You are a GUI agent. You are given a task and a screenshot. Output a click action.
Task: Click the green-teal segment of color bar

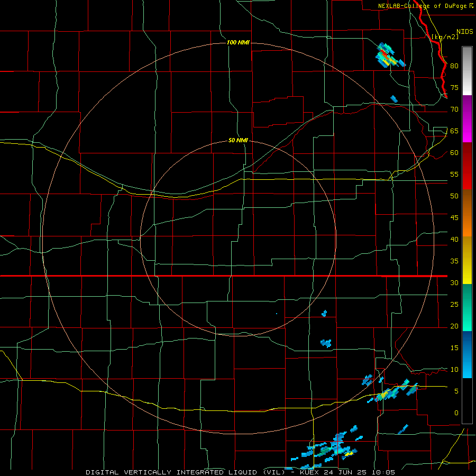467,307
